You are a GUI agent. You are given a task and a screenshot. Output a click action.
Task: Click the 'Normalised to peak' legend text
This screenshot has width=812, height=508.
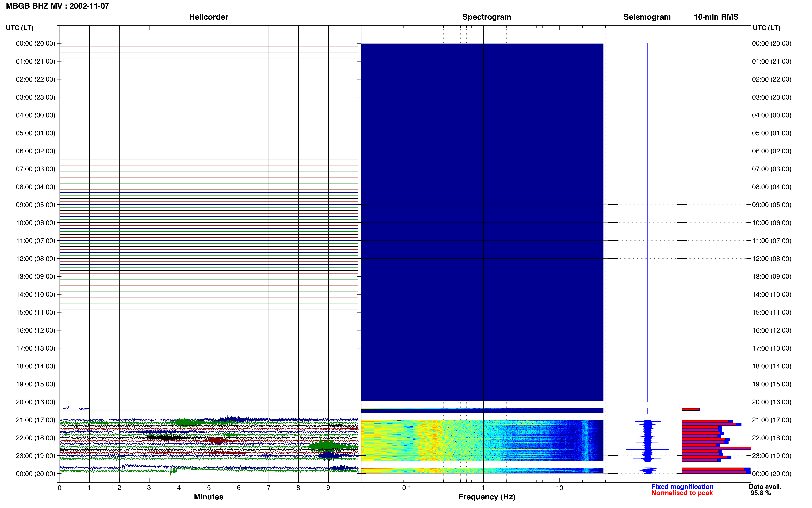682,493
